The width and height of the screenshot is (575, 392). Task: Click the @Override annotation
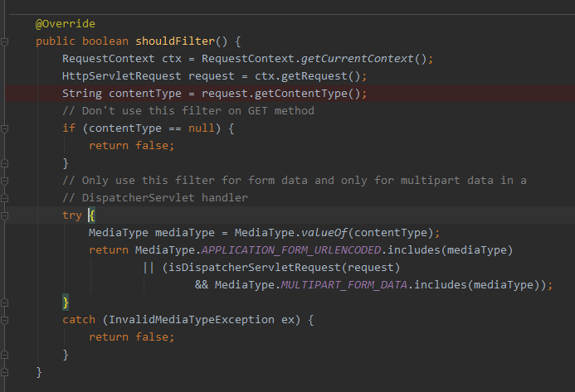point(66,23)
